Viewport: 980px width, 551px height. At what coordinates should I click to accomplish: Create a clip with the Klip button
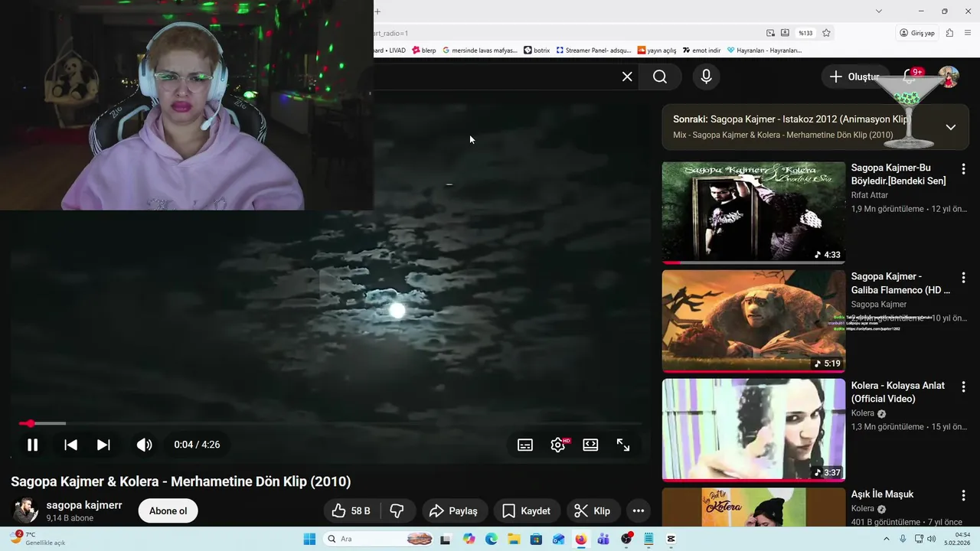click(593, 510)
